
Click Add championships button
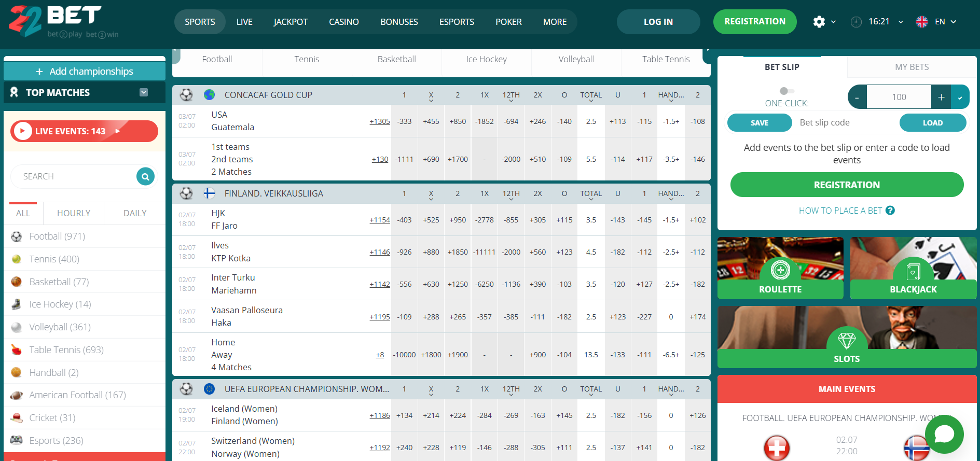[85, 71]
